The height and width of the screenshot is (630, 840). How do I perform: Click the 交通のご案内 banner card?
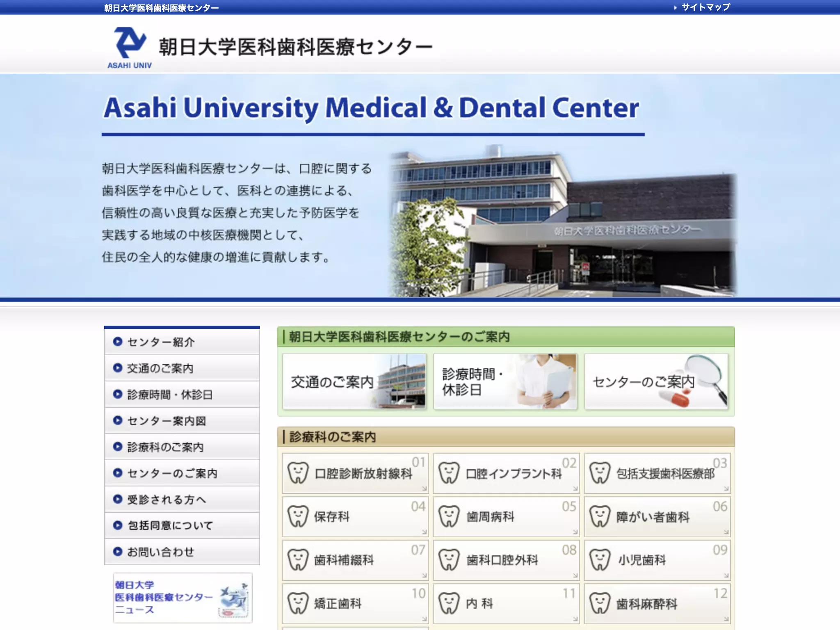point(354,381)
